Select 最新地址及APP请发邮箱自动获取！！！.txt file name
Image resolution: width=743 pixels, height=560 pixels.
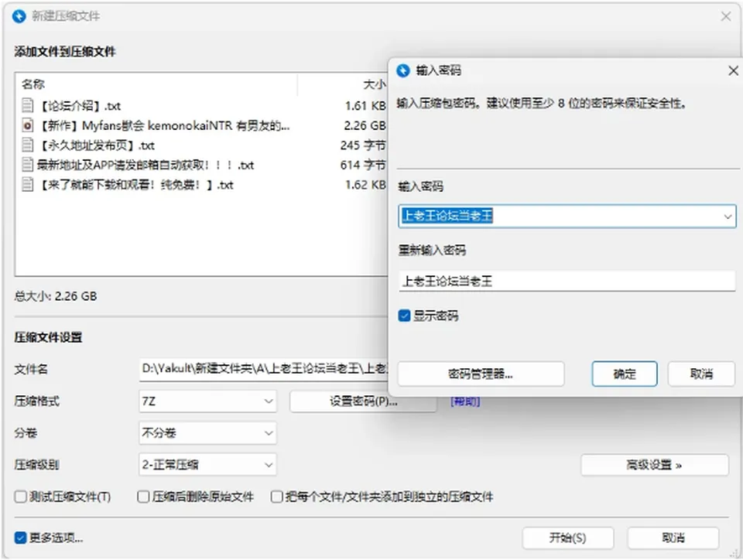(146, 165)
